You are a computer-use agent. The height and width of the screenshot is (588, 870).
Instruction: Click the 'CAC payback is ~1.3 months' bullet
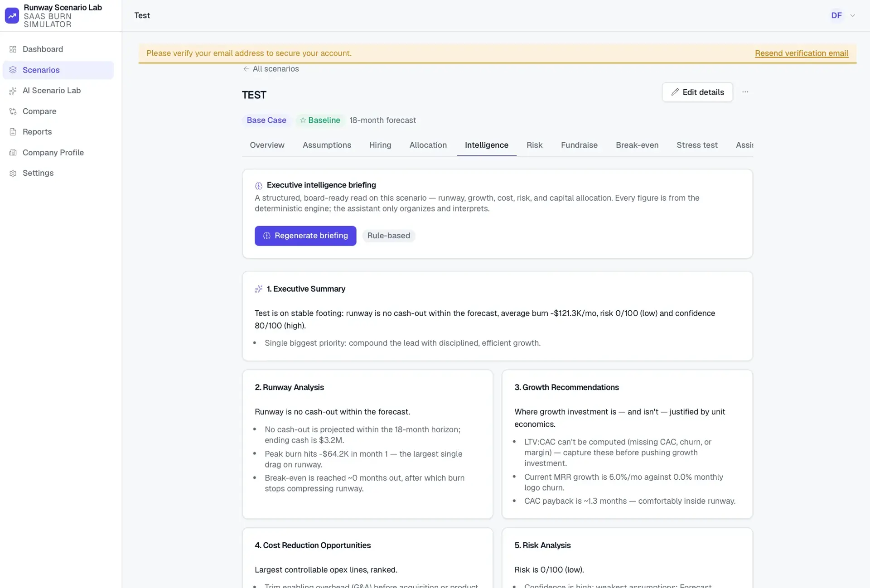[x=630, y=501]
